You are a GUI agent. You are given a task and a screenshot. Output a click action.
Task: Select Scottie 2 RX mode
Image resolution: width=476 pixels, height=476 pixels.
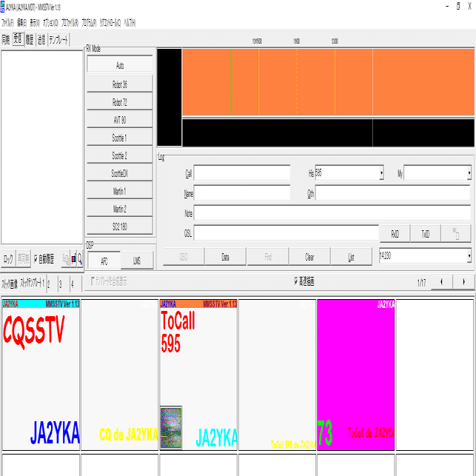point(120,155)
